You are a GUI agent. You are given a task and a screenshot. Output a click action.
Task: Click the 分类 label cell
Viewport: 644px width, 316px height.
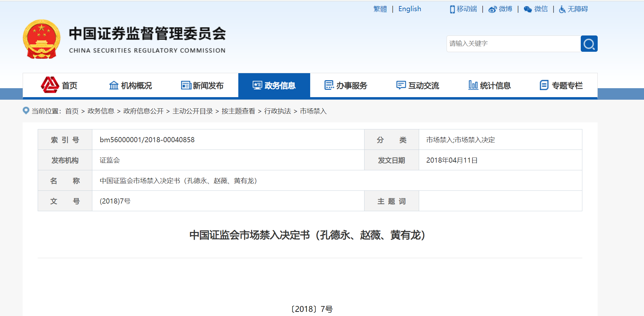(x=392, y=140)
